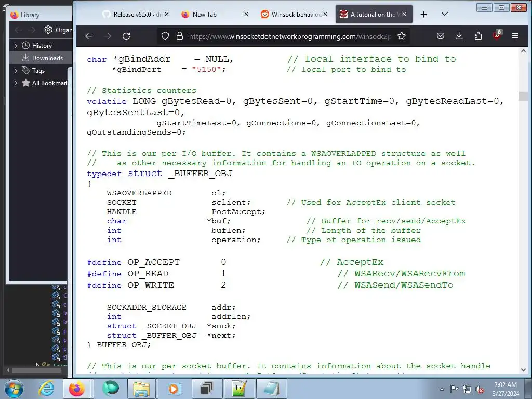This screenshot has height=399, width=532.
Task: Close the Release v6.5.0 tab
Action: (167, 14)
